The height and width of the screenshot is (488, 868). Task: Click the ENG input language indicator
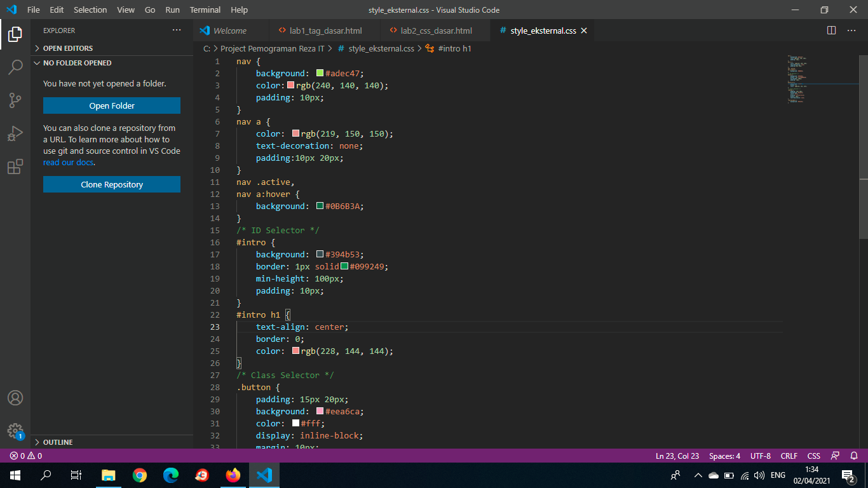click(778, 475)
